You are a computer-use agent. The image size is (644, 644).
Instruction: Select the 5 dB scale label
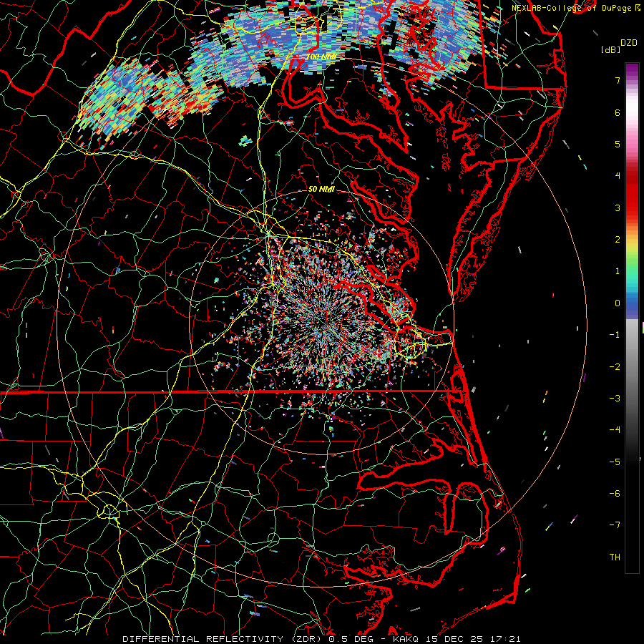click(618, 144)
